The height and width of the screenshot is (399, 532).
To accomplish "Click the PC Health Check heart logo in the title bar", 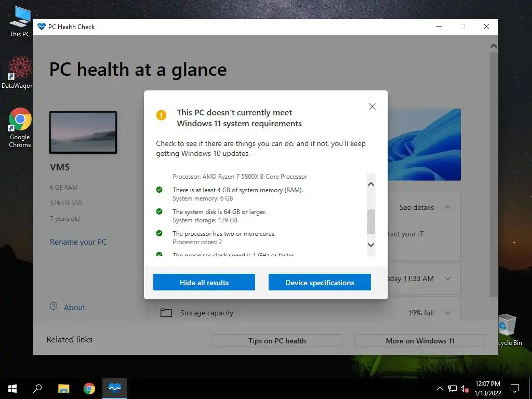I will (42, 27).
